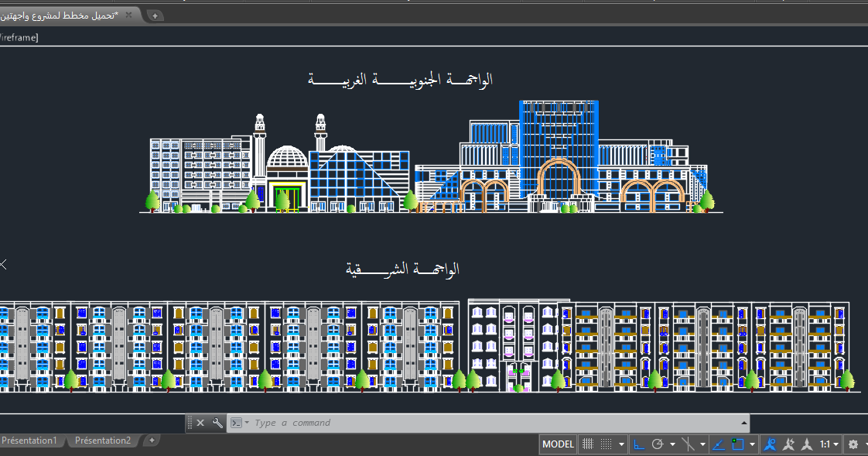
Task: Toggle Object Snap Tracking
Action: [689, 444]
